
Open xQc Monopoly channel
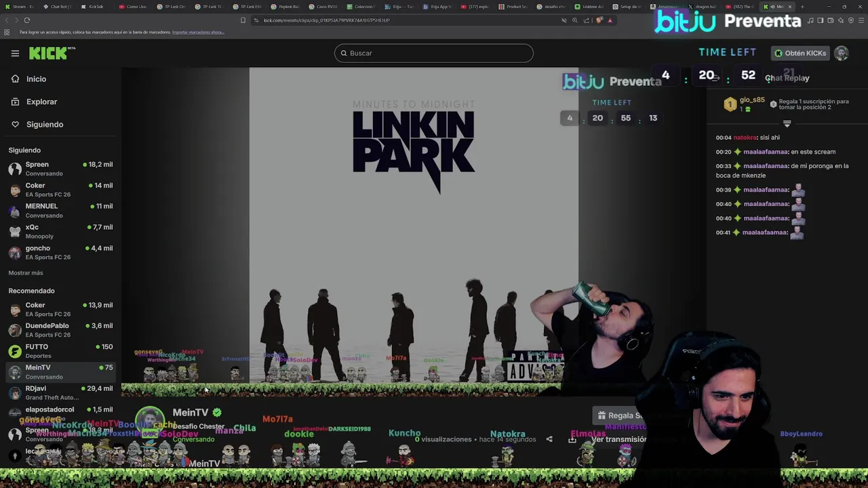[x=61, y=232]
